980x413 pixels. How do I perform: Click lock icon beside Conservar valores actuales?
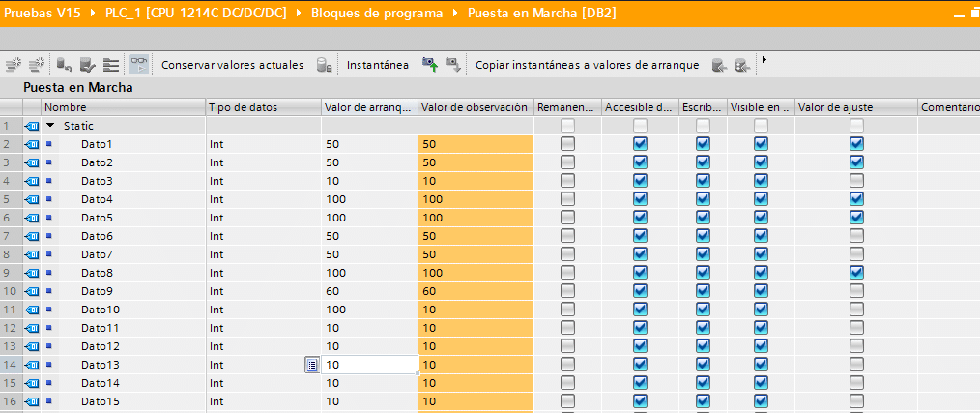323,65
